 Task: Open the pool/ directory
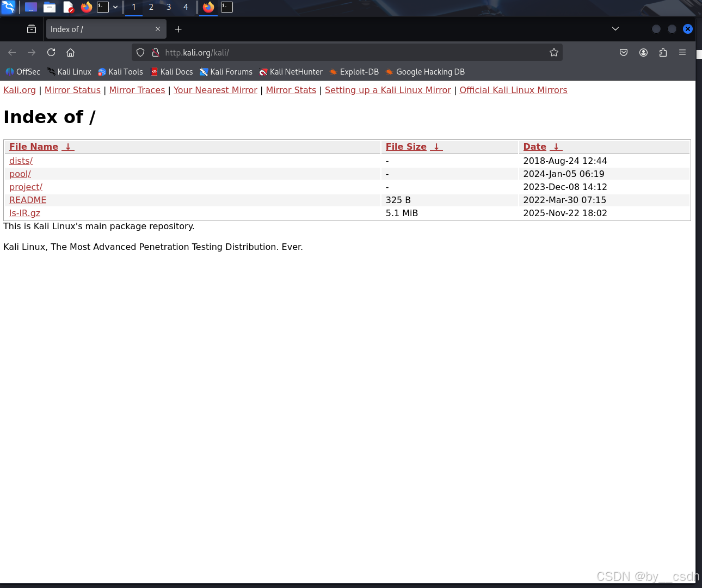coord(20,174)
